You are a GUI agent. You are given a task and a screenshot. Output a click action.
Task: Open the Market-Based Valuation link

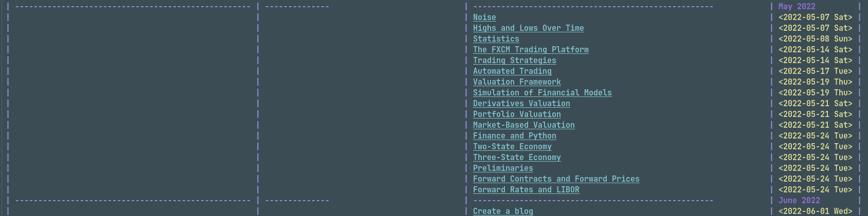(x=523, y=125)
